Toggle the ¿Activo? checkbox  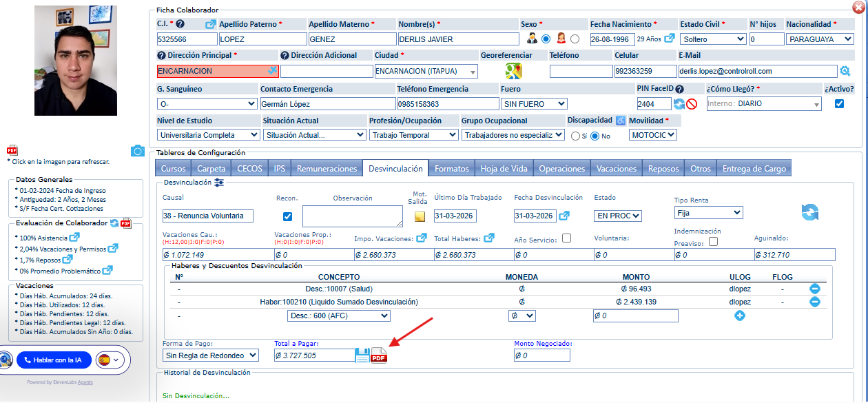[x=838, y=104]
